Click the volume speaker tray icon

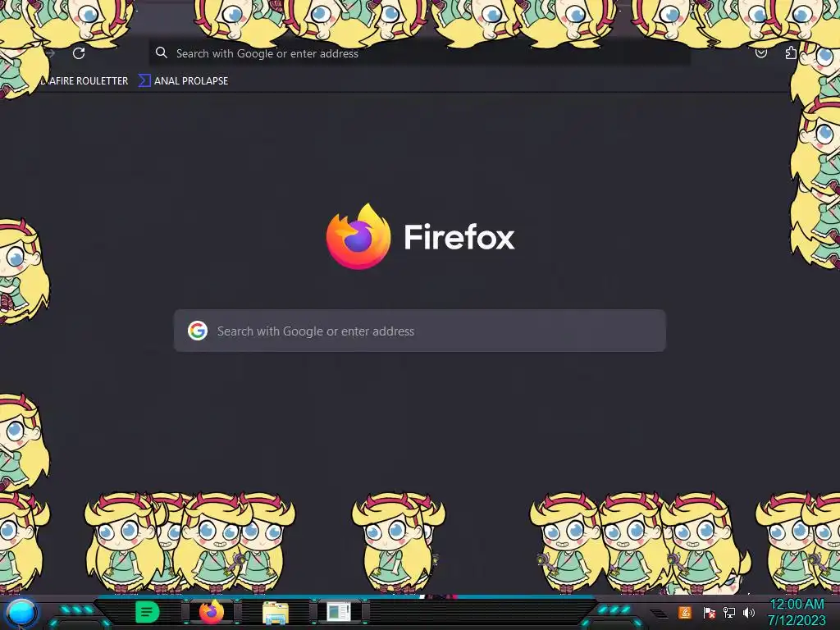click(748, 612)
